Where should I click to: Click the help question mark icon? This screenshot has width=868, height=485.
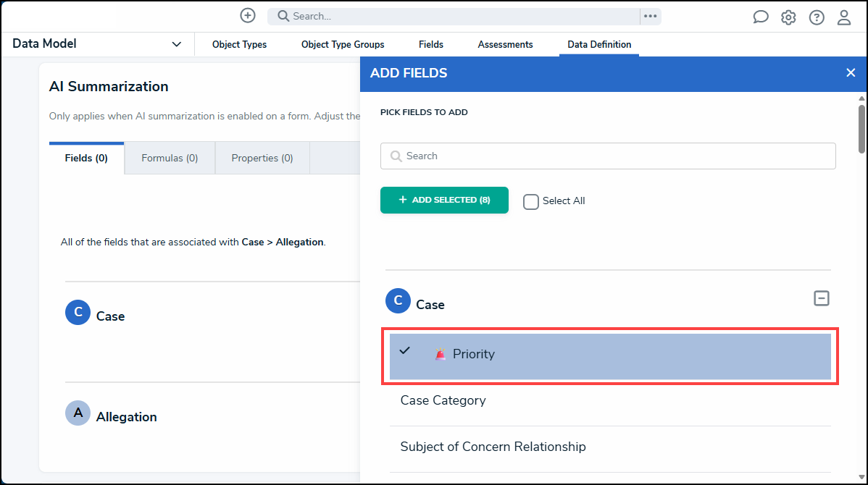point(817,17)
